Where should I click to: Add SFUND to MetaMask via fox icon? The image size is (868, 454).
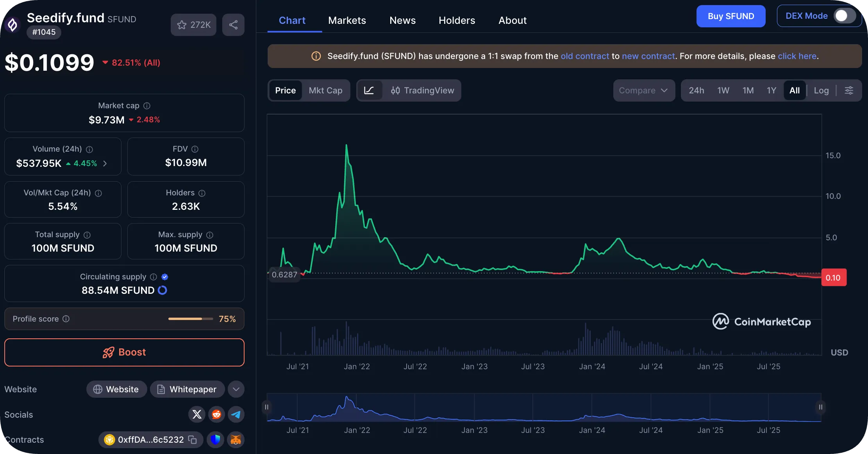click(236, 440)
